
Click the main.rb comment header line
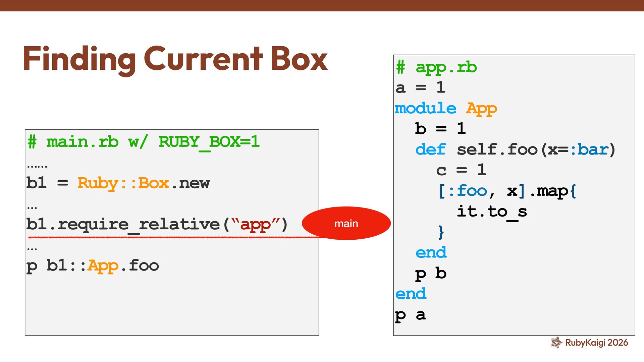click(x=144, y=142)
